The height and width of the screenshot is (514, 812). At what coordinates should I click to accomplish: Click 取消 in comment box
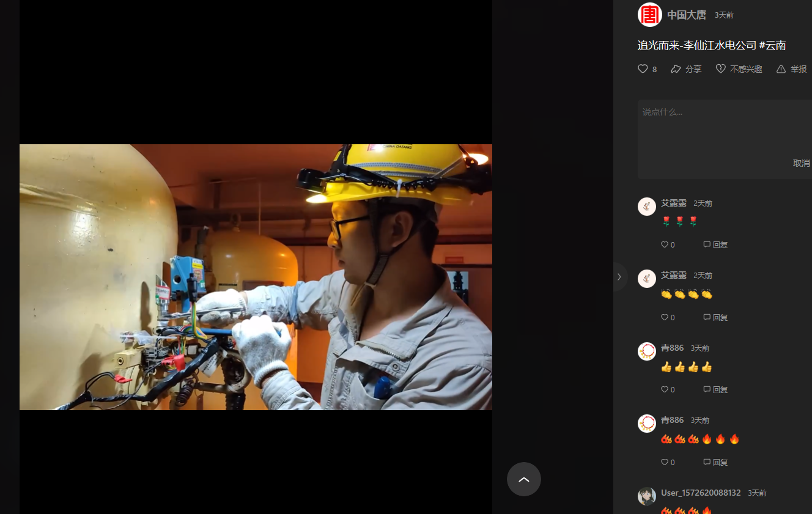801,163
